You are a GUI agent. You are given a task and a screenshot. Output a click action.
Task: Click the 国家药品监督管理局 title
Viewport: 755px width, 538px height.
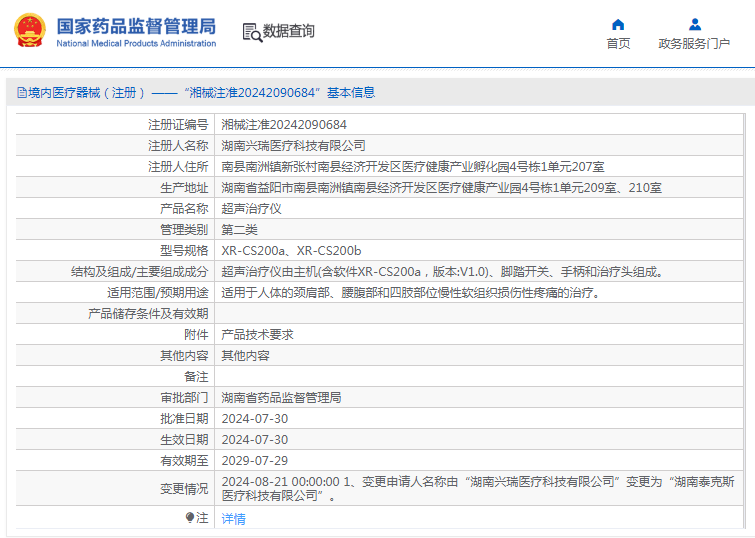136,26
